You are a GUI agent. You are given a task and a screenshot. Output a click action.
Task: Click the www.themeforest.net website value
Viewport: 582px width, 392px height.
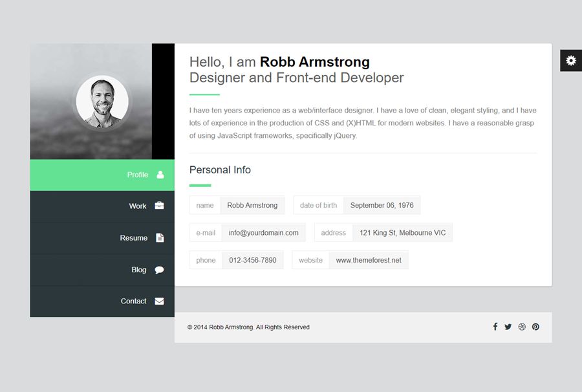click(x=369, y=260)
